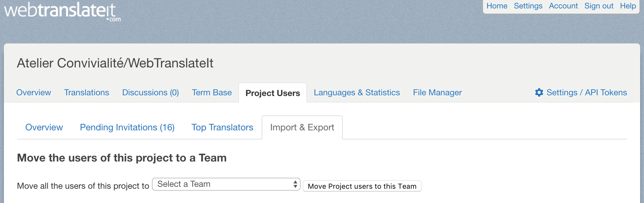Open the Select a Team dropdown
The width and height of the screenshot is (644, 203).
[x=226, y=184]
